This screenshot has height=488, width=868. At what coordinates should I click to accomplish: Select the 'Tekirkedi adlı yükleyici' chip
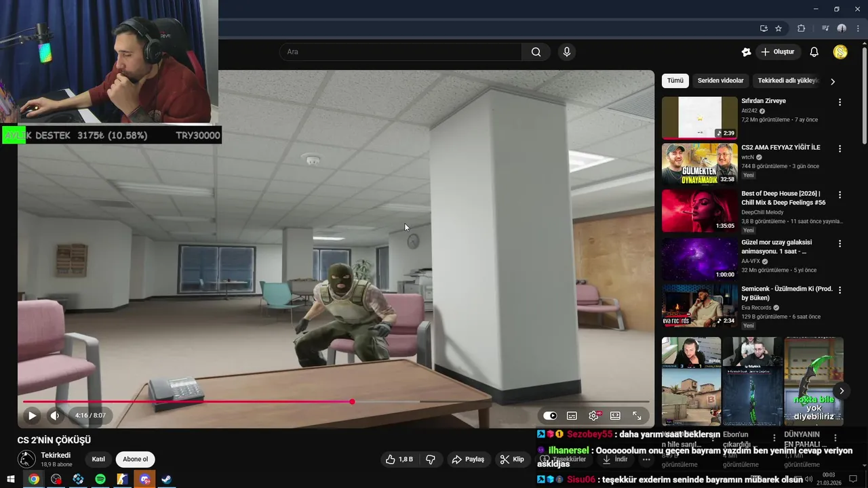788,81
